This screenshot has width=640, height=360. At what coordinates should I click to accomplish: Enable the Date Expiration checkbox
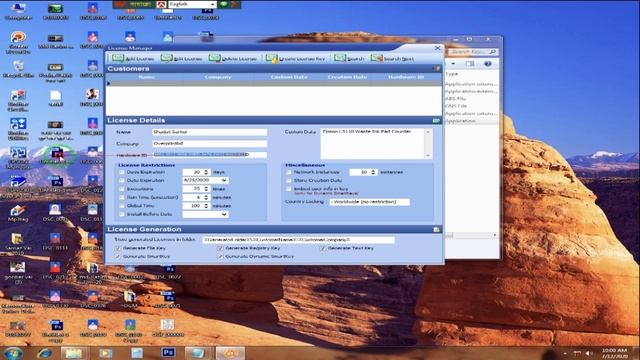(122, 180)
